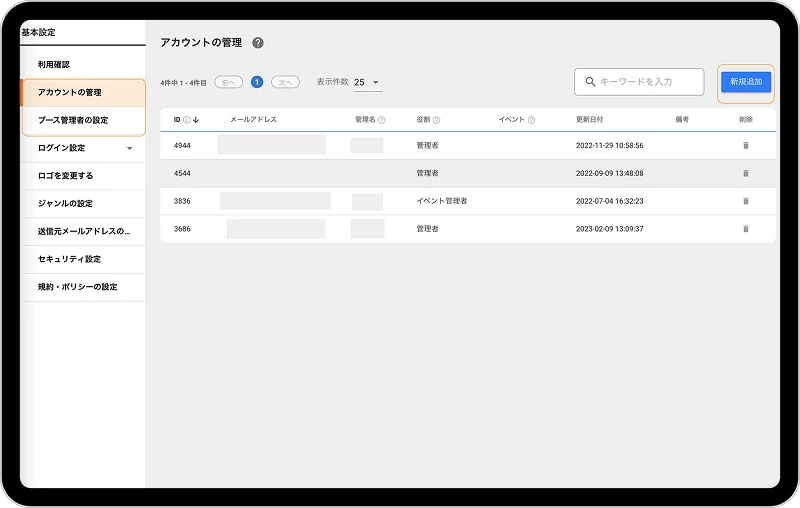Go to セキュリティ設定 in sidebar
This screenshot has width=800, height=508.
pyautogui.click(x=69, y=259)
